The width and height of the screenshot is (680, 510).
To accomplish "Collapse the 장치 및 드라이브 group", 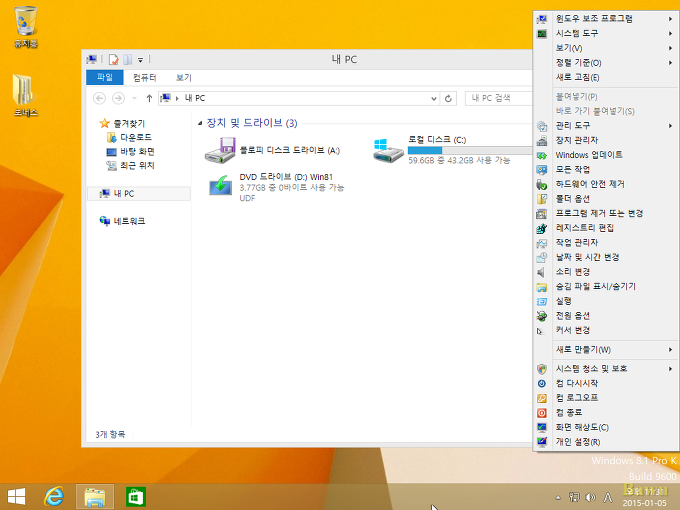I will pos(200,124).
